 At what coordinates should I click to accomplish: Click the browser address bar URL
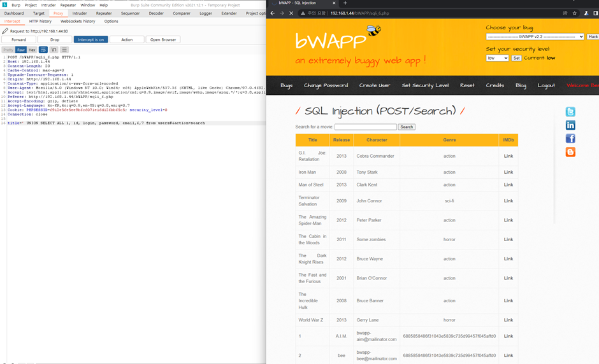tap(359, 13)
